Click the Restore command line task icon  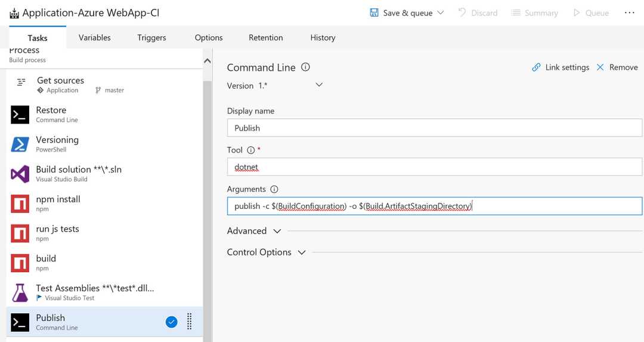20,115
